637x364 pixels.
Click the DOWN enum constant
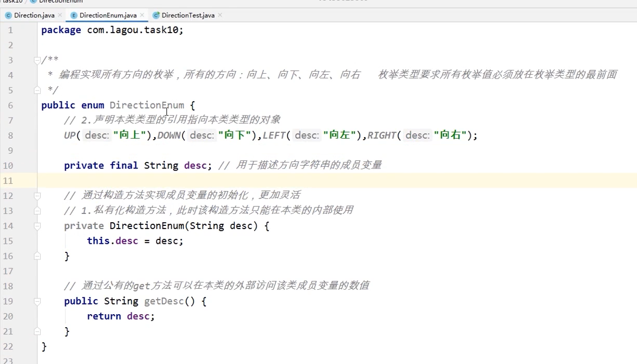(x=168, y=135)
